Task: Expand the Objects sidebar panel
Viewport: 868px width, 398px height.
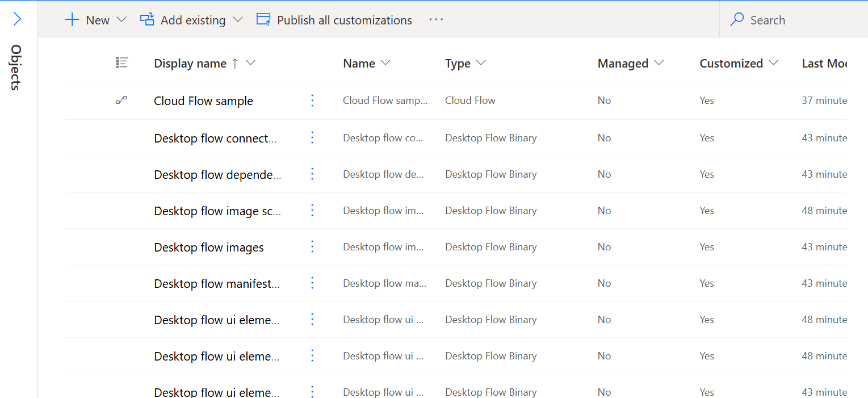Action: 17,18
